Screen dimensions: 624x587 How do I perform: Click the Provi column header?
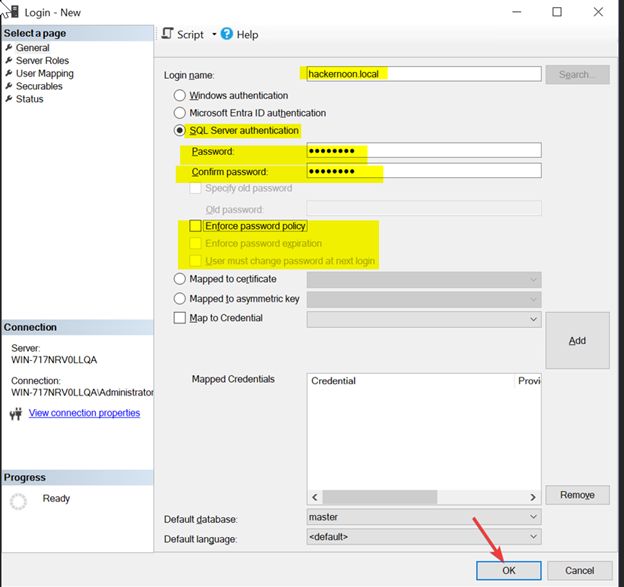pos(528,381)
